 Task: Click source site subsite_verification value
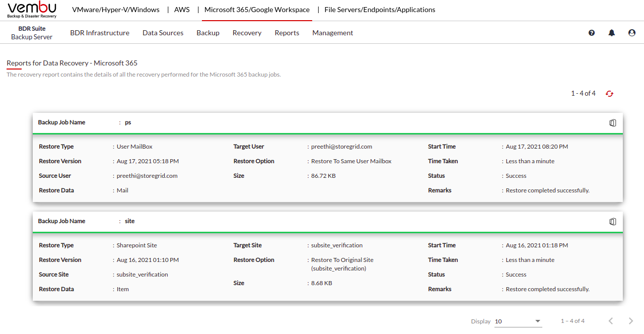point(142,275)
